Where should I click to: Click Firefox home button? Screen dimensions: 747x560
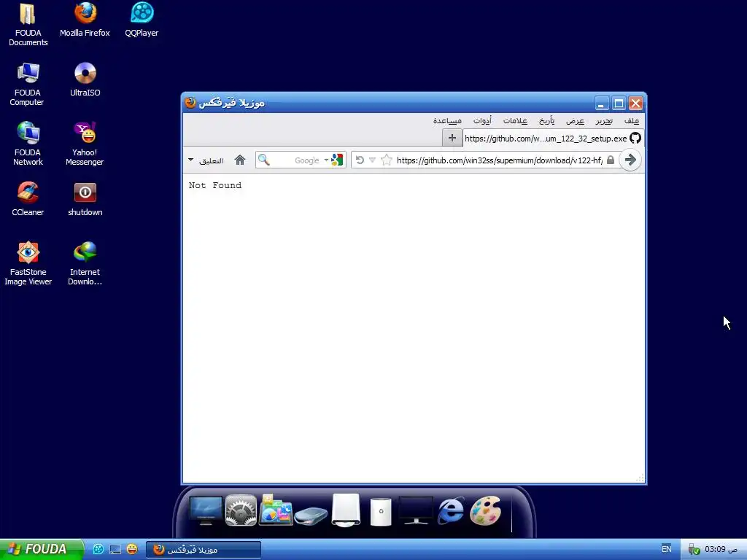click(239, 160)
